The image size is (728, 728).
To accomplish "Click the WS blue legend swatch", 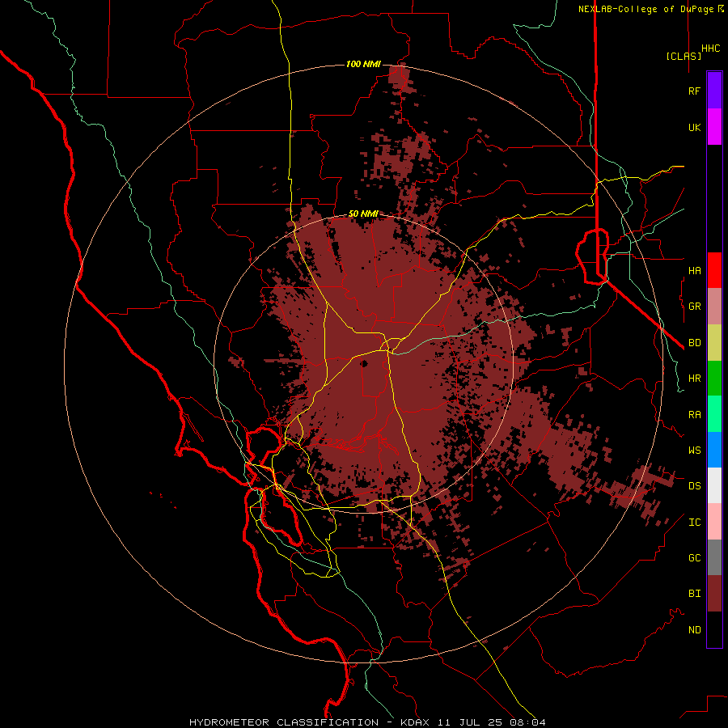I will click(714, 450).
